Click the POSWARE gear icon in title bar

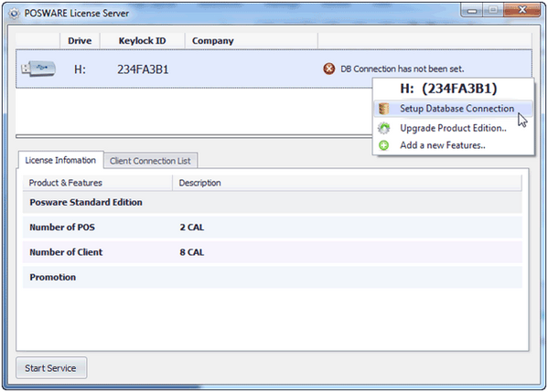[14, 14]
